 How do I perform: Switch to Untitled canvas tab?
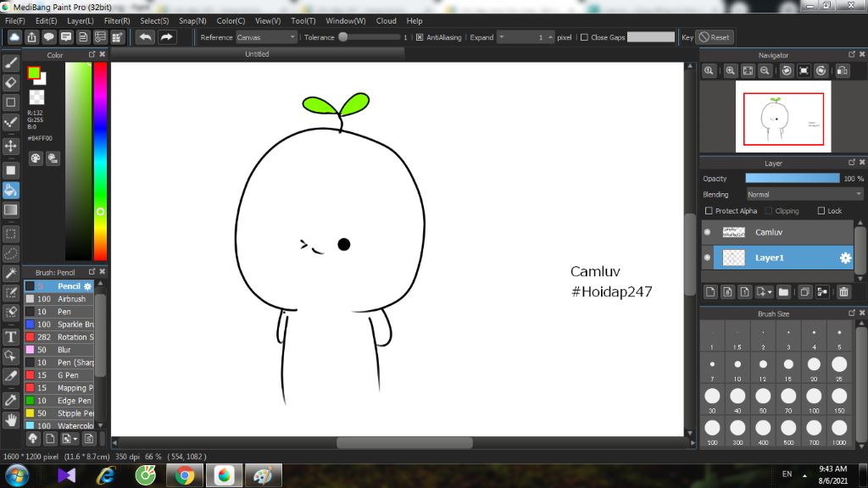[x=257, y=53]
